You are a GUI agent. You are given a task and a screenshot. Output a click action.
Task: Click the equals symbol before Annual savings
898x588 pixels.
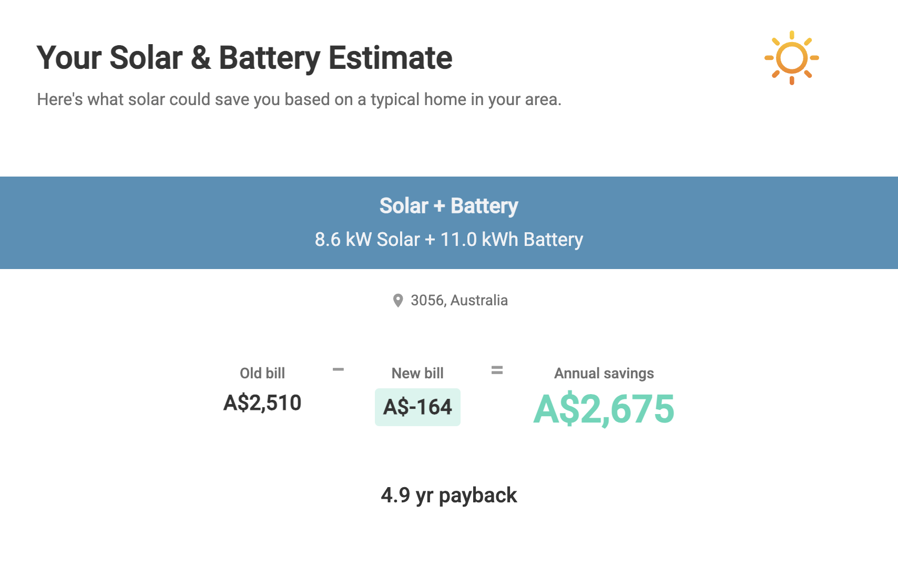[x=497, y=369]
